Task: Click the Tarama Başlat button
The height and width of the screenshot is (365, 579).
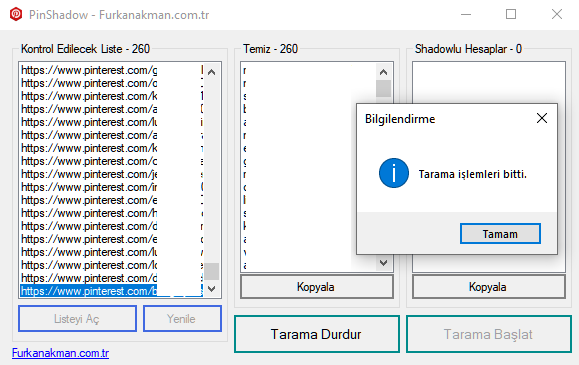Action: (489, 334)
